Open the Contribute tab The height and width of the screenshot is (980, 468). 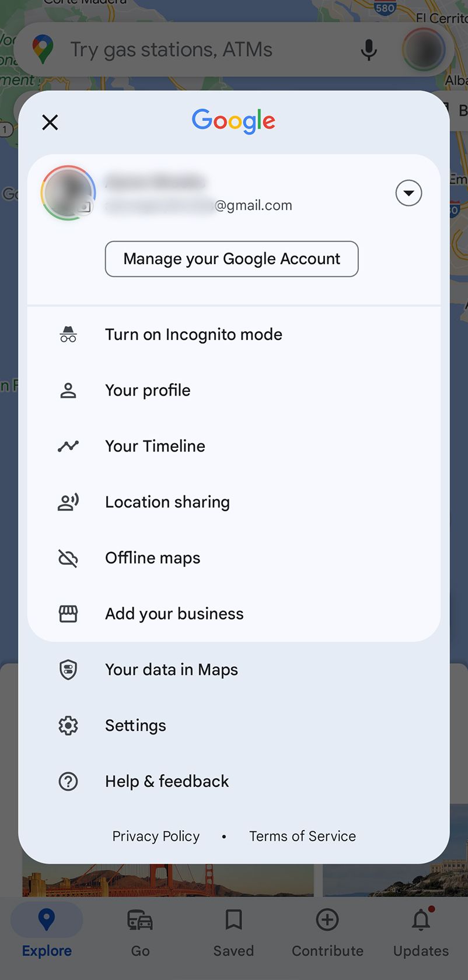pyautogui.click(x=327, y=933)
